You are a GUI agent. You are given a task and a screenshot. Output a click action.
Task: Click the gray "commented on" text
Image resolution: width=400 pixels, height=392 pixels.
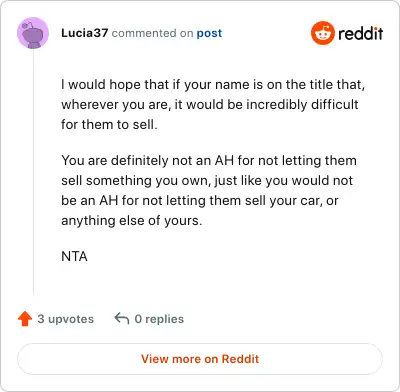tap(152, 33)
